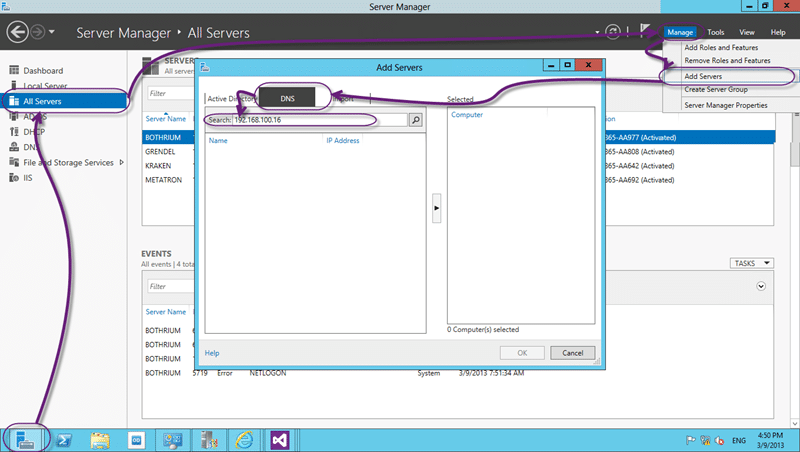
Task: Open the navigation history dropdown arrow
Action: (52, 32)
